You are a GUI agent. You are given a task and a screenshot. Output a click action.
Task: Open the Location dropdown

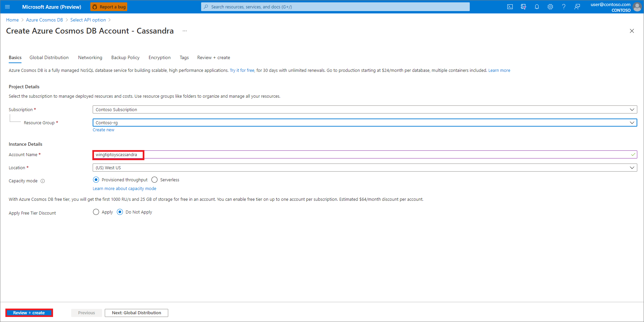click(633, 167)
